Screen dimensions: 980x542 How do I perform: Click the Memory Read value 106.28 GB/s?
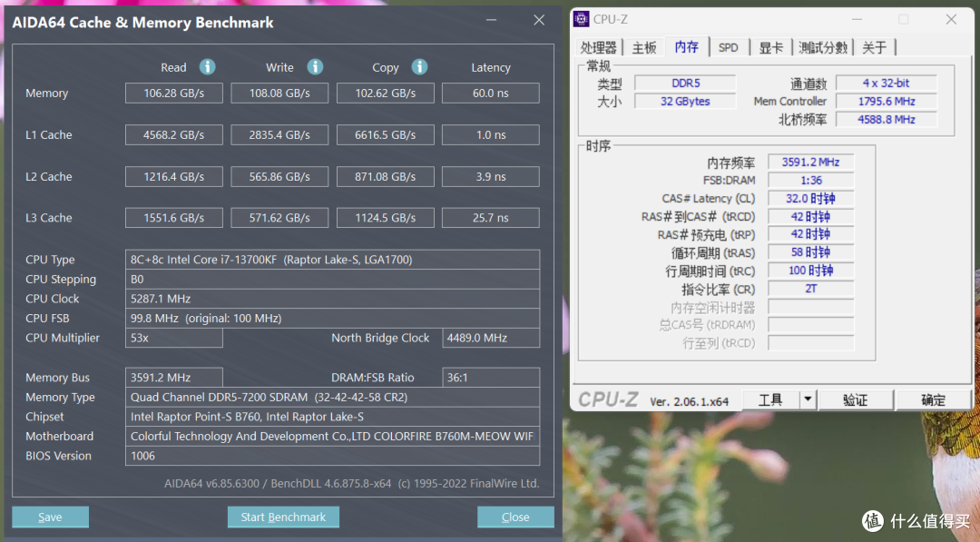coord(173,94)
